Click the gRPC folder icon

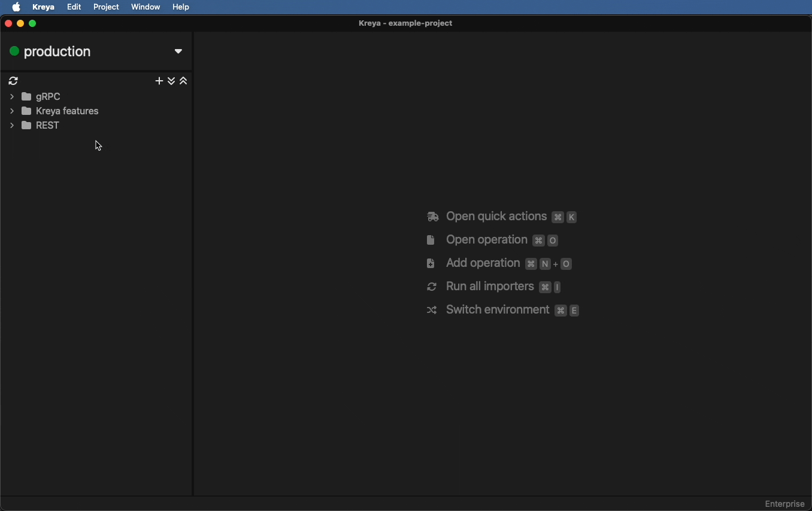tap(27, 97)
